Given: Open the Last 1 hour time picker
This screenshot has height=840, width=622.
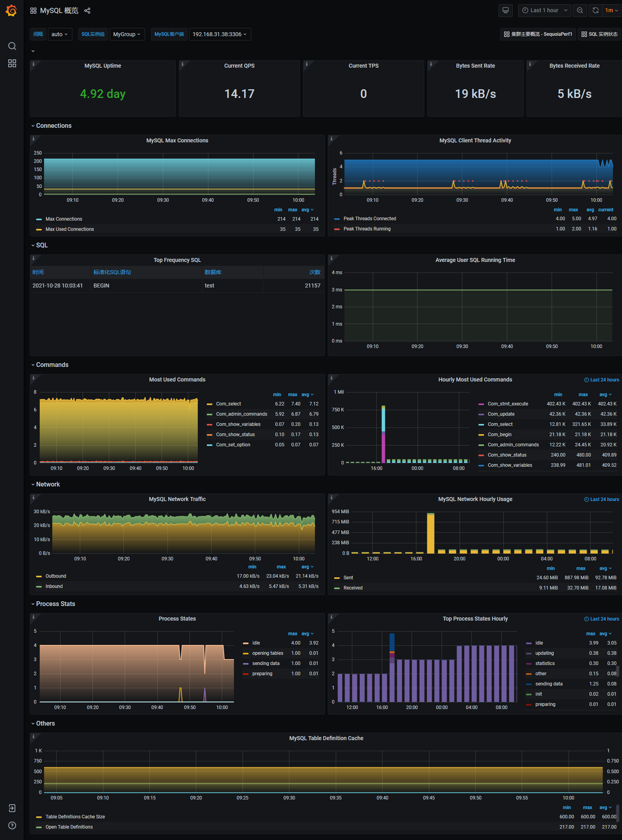Looking at the screenshot, I should [x=545, y=11].
